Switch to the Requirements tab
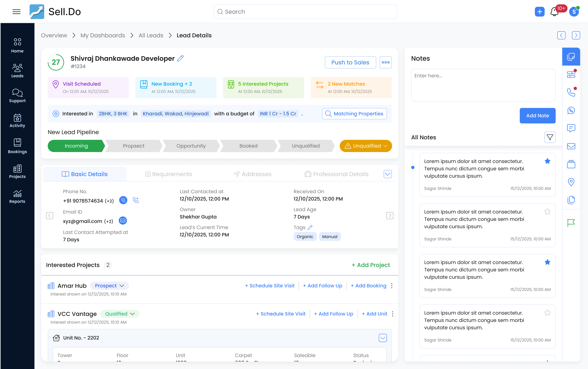 [172, 174]
